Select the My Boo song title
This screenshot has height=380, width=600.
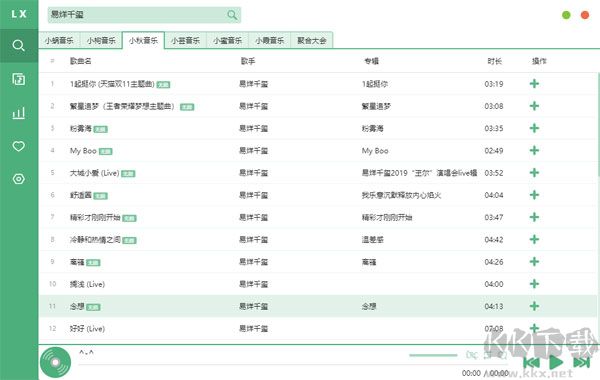83,151
